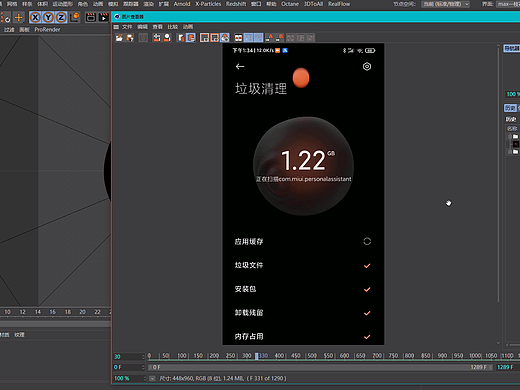The height and width of the screenshot is (390, 520).
Task: Click the coordinate system cube icon
Action: point(75,17)
